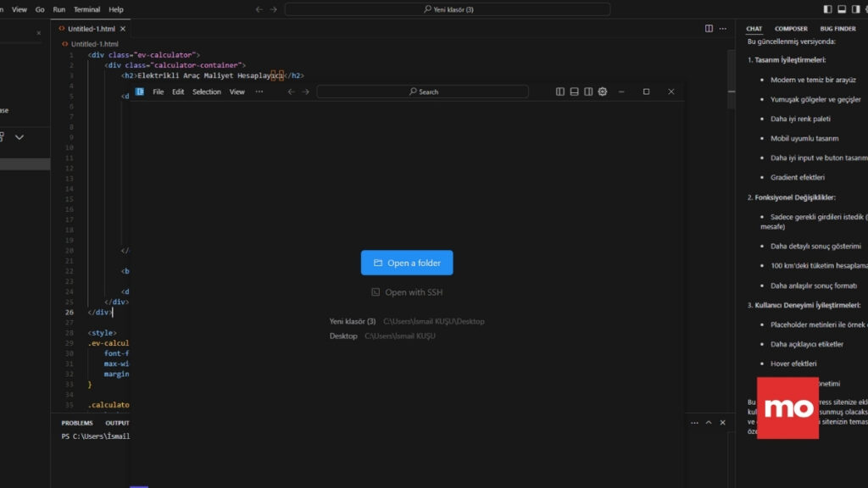Toggle secondary sidebar icon in front window
This screenshot has height=488, width=868.
click(588, 91)
